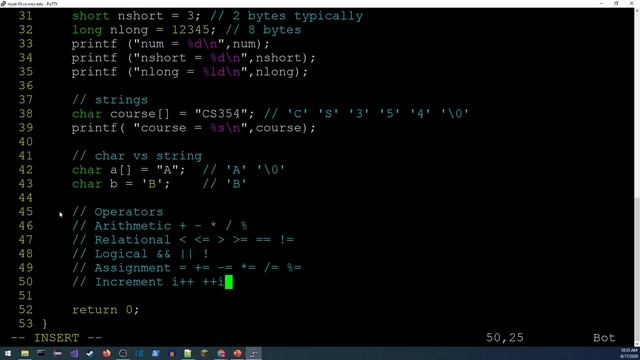
Task: Click the printf 'nlong =' line
Action: point(190,72)
